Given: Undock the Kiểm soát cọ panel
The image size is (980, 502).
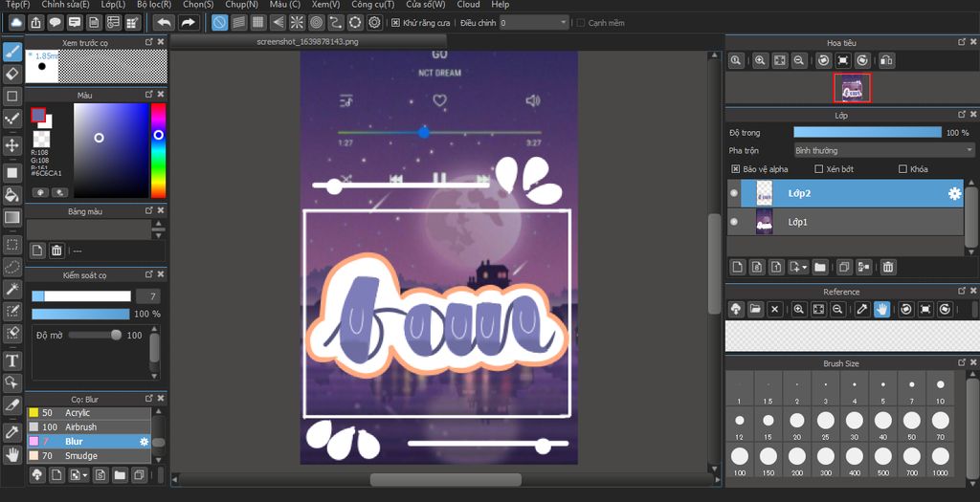Looking at the screenshot, I should (148, 274).
